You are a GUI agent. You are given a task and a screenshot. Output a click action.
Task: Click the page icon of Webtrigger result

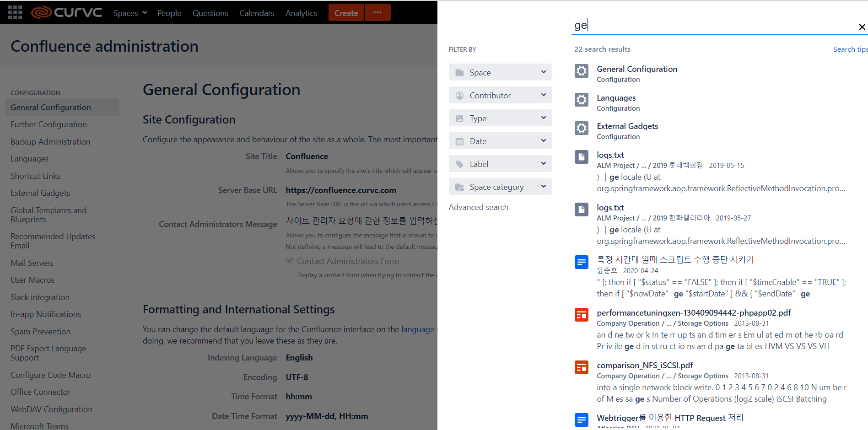click(582, 419)
